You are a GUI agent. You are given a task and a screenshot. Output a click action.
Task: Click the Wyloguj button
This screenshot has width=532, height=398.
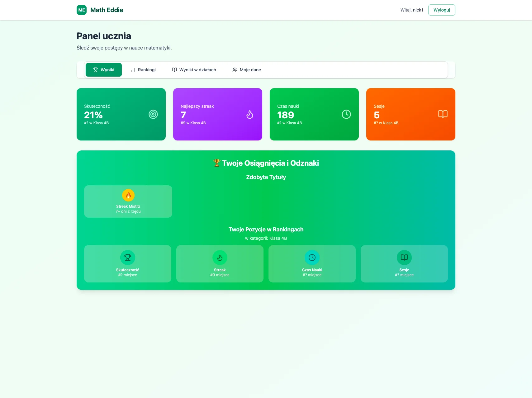point(442,10)
